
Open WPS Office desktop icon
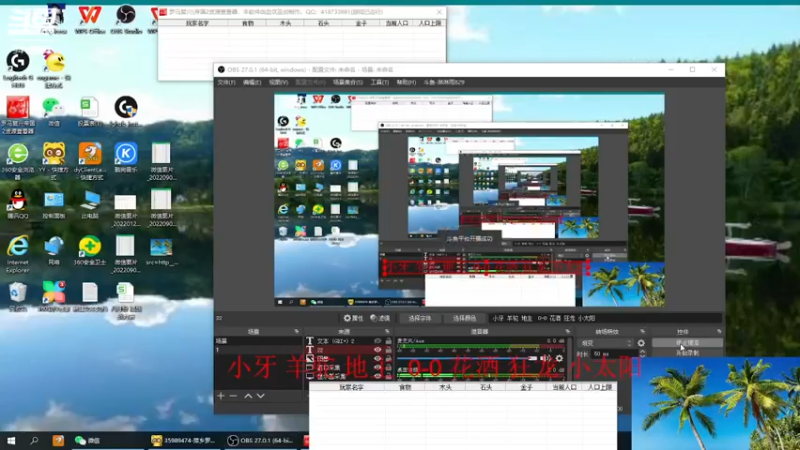tap(90, 19)
